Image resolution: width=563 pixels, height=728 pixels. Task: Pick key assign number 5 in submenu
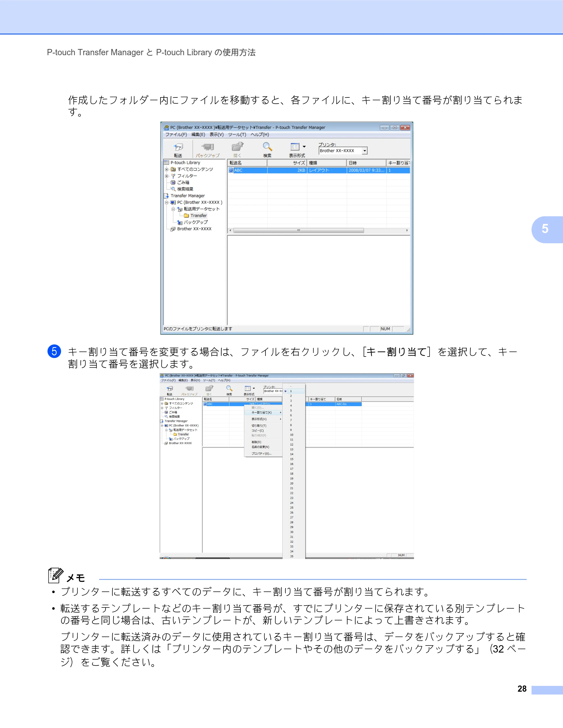[x=294, y=411]
